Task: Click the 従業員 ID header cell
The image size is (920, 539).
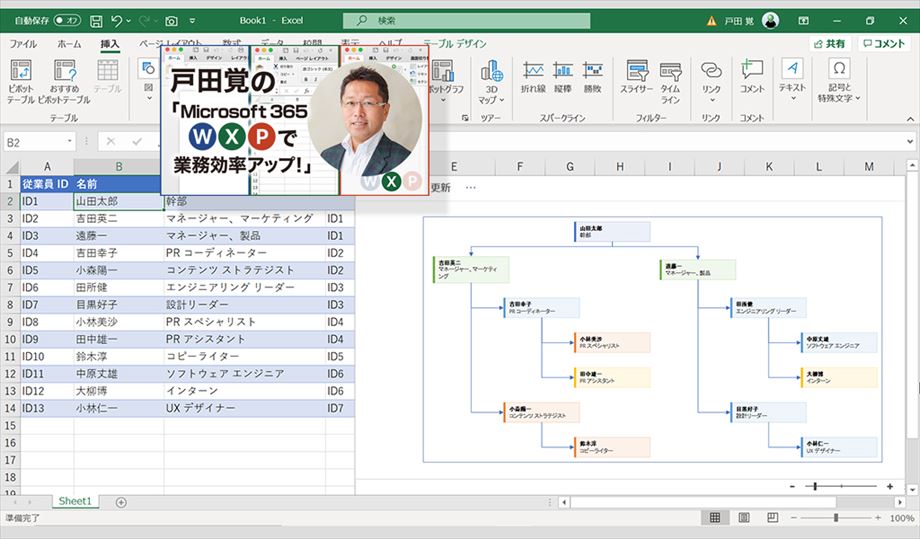Action: tap(47, 184)
